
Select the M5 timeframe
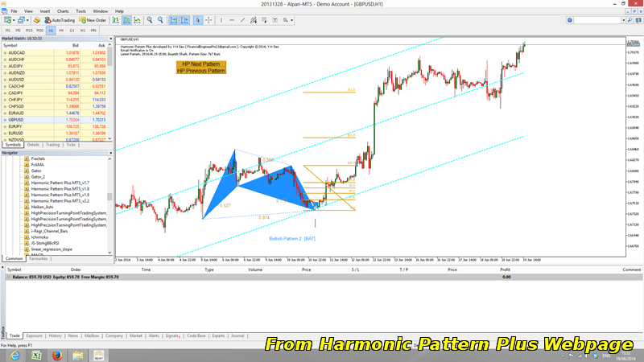tap(18, 31)
